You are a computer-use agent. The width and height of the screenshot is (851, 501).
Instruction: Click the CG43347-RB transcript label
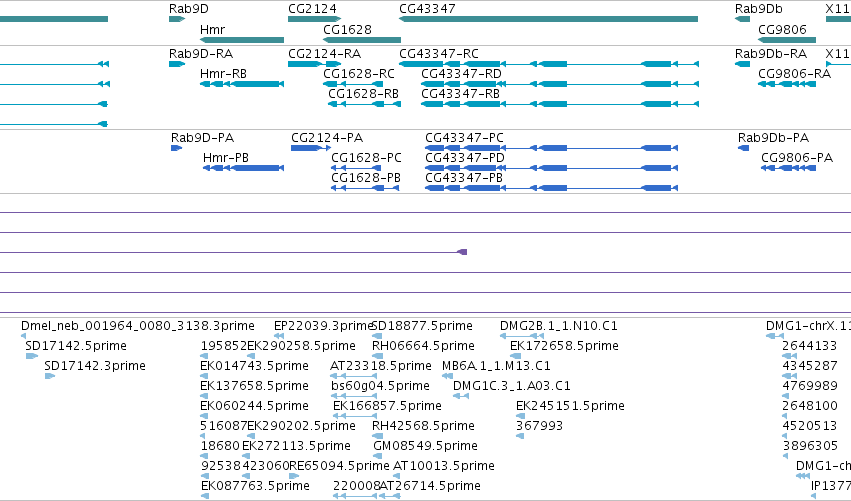coord(461,94)
